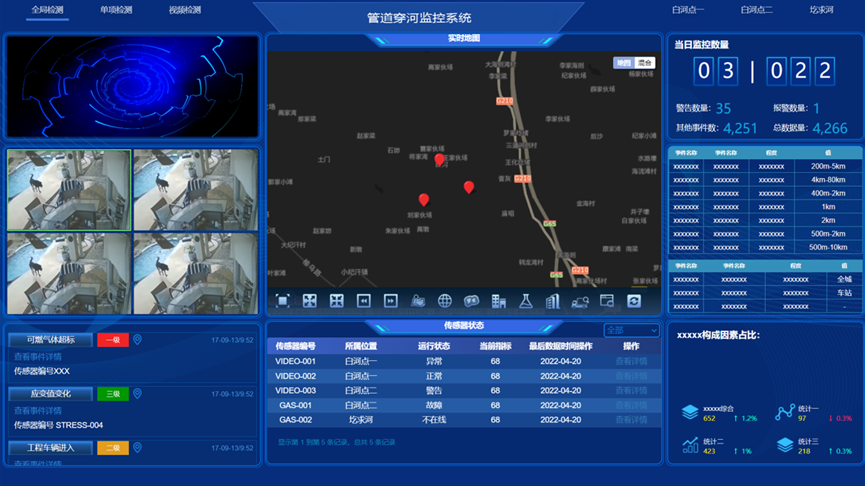
Task: Open the 全部 filter dropdown
Action: coord(630,330)
